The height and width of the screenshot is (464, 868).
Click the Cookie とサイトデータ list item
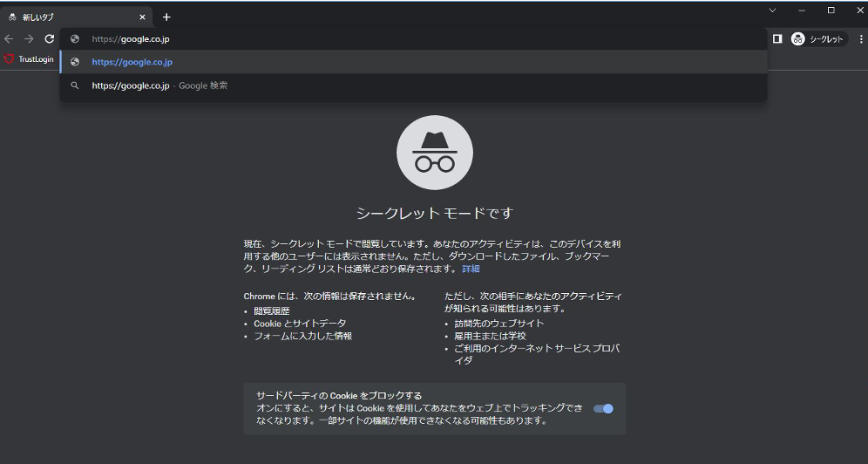click(x=300, y=324)
